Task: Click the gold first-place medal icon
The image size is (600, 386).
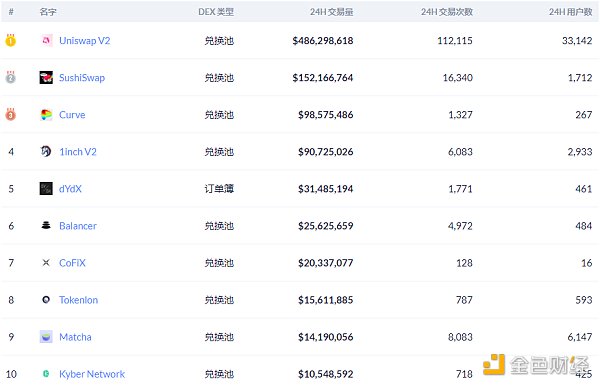Action: 11,40
